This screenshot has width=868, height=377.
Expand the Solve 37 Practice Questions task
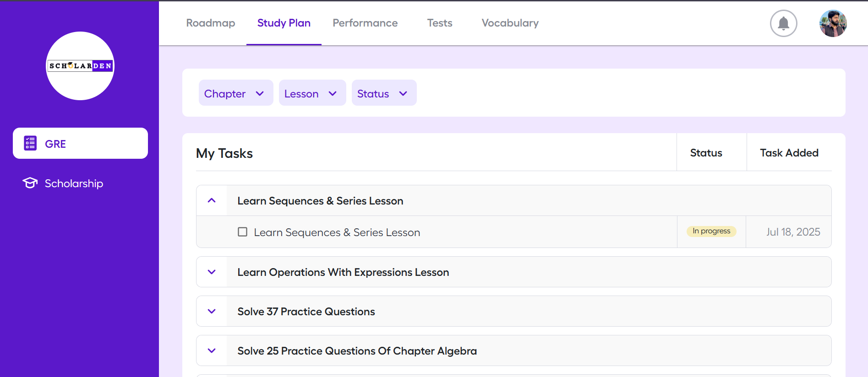click(212, 311)
